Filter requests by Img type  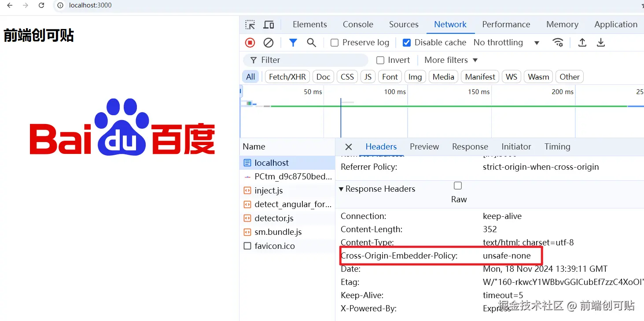[x=415, y=77]
